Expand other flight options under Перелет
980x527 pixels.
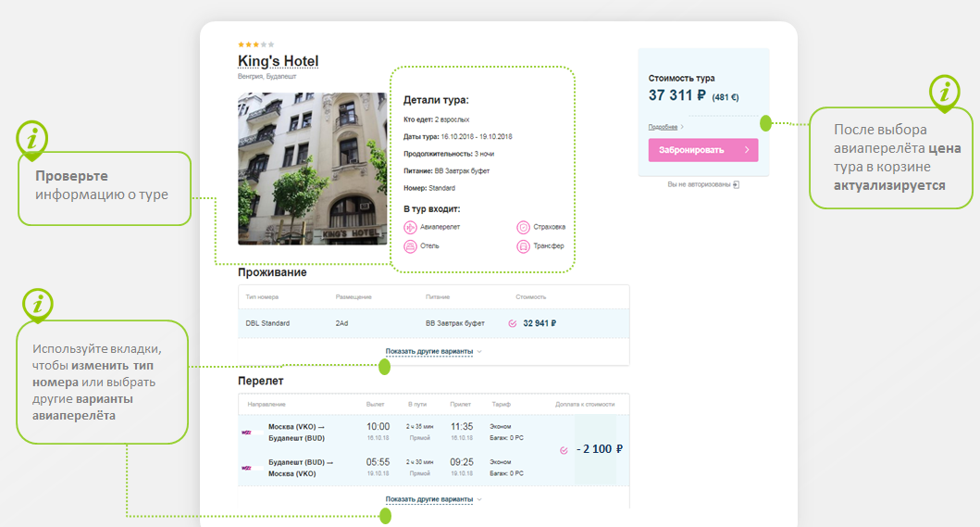433,499
